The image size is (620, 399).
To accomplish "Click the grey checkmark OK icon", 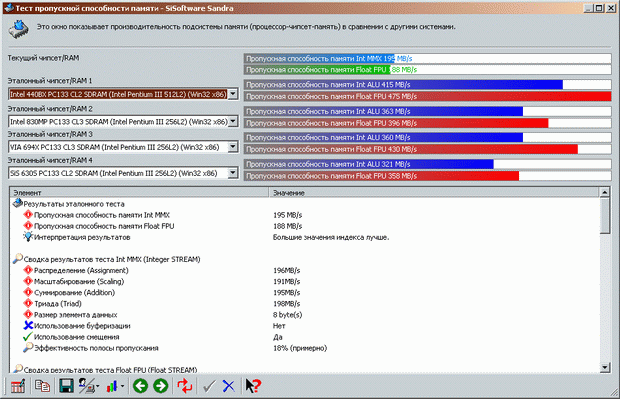I will pos(209,386).
